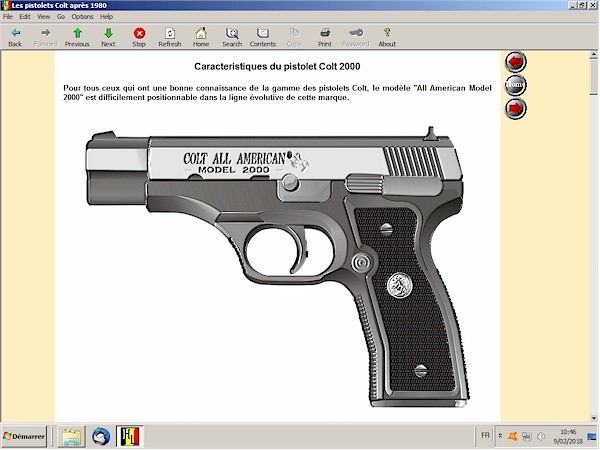This screenshot has height=450, width=600.
Task: Open the View menu
Action: (44, 16)
